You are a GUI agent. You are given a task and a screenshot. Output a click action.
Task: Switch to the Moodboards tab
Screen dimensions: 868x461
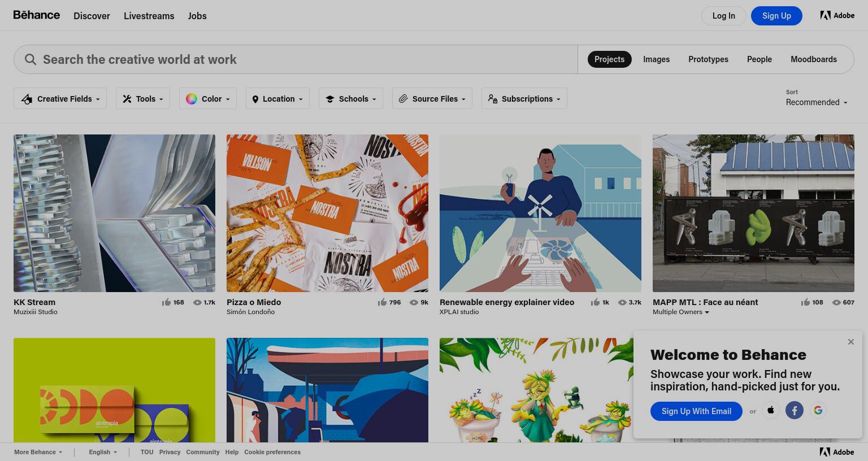pos(813,59)
